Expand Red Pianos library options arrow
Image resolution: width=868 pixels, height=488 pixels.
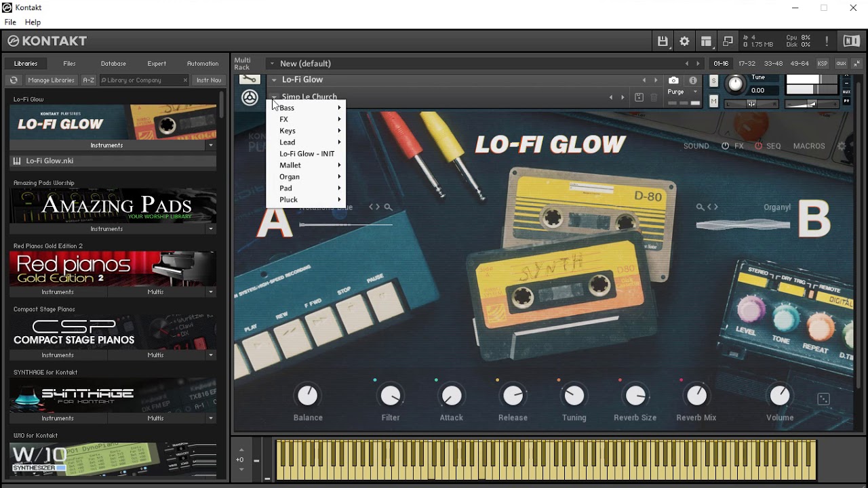pyautogui.click(x=211, y=292)
